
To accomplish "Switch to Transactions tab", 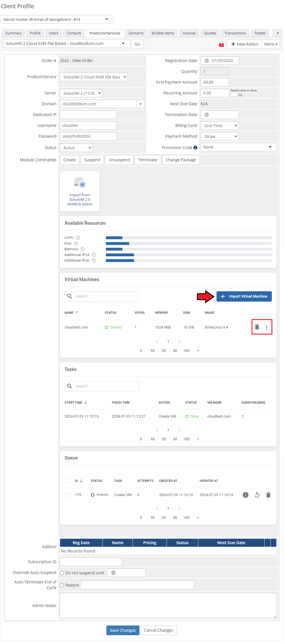I will coord(235,33).
